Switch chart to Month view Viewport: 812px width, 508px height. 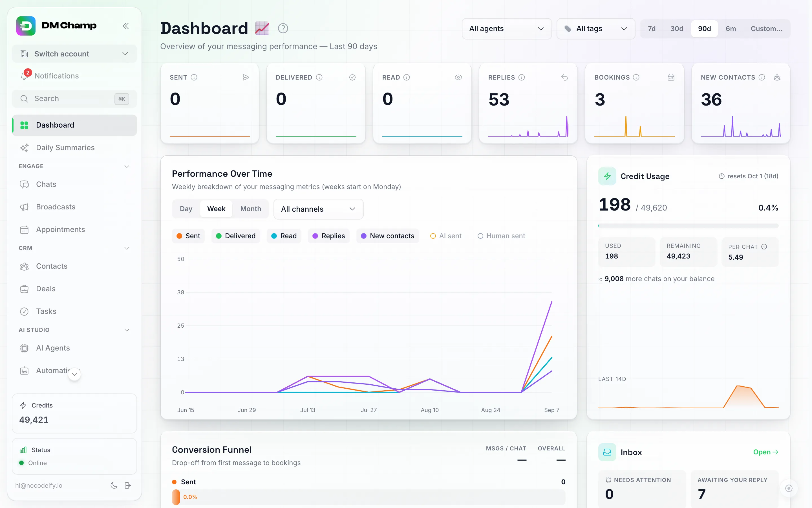point(251,209)
